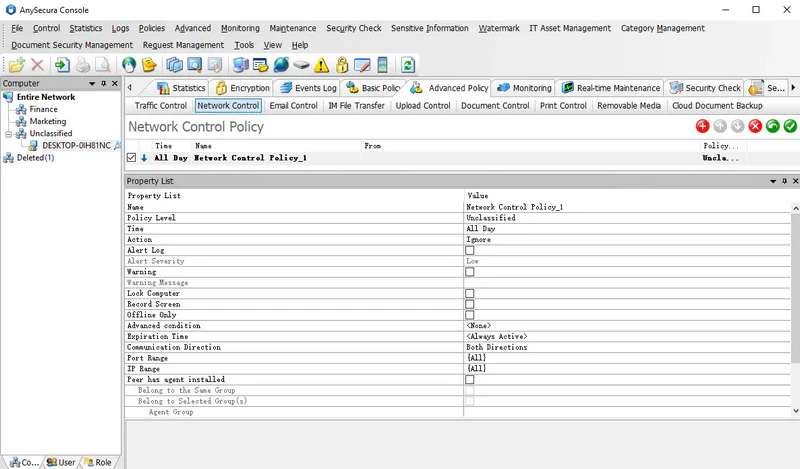Save policy with green checkmark button
This screenshot has width=800, height=469.
point(790,126)
